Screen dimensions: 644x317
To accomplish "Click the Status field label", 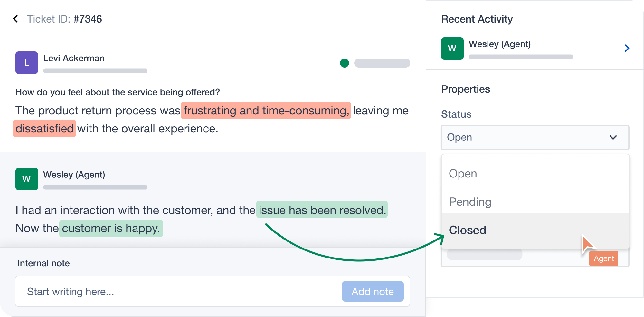I will (456, 114).
